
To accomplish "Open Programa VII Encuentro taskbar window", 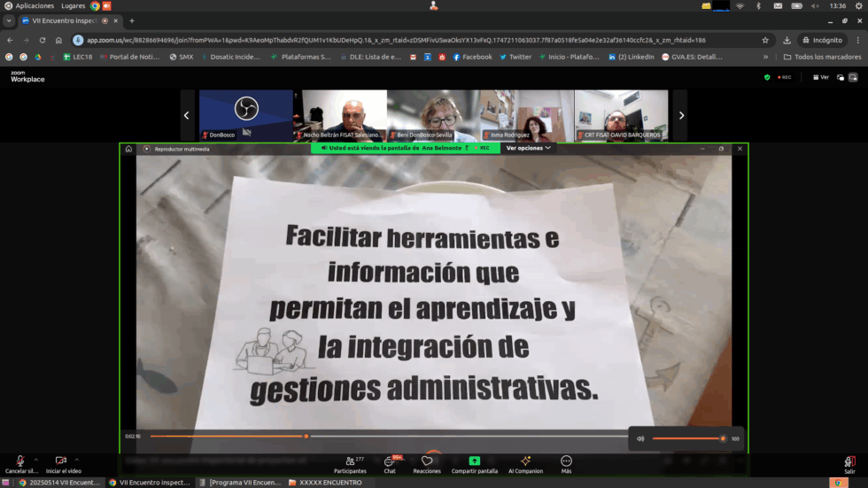I will (240, 483).
